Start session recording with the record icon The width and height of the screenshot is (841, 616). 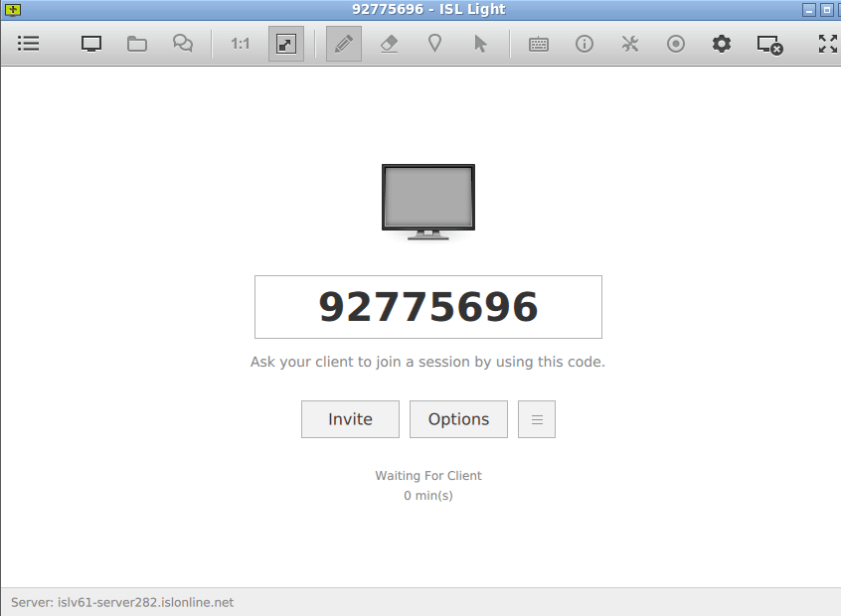676,44
